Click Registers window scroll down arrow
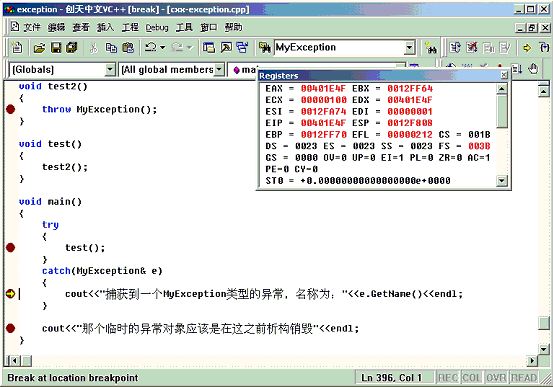This screenshot has height=387, width=553. pyautogui.click(x=502, y=181)
